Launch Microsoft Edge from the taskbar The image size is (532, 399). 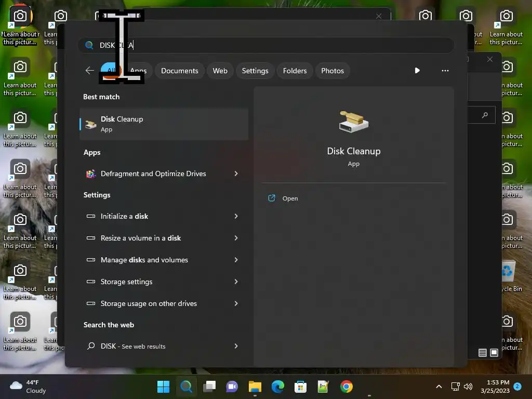[x=277, y=387]
